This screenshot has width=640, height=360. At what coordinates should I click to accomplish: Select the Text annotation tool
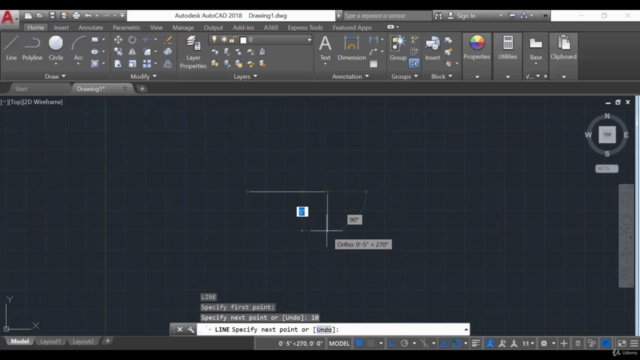[x=325, y=48]
